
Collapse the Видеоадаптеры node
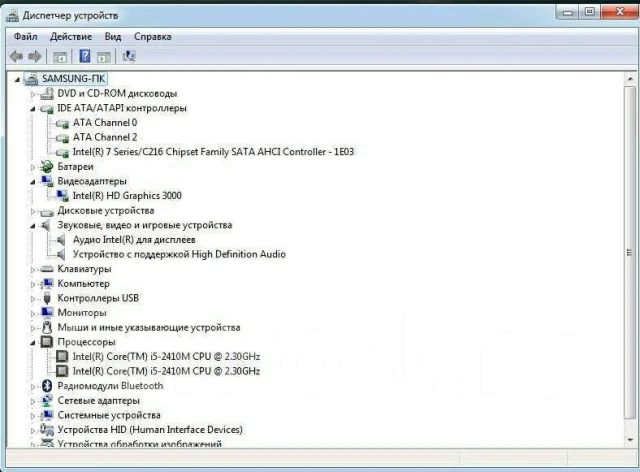(x=33, y=182)
